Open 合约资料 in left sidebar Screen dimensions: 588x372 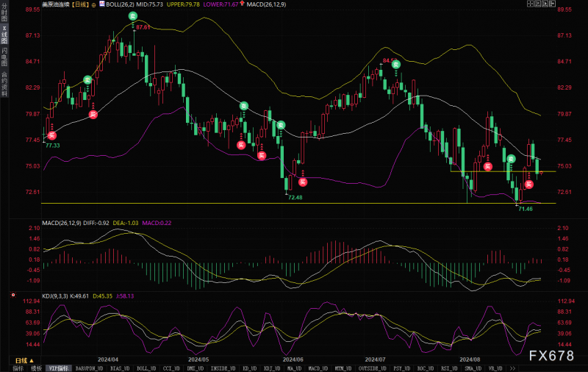click(4, 84)
